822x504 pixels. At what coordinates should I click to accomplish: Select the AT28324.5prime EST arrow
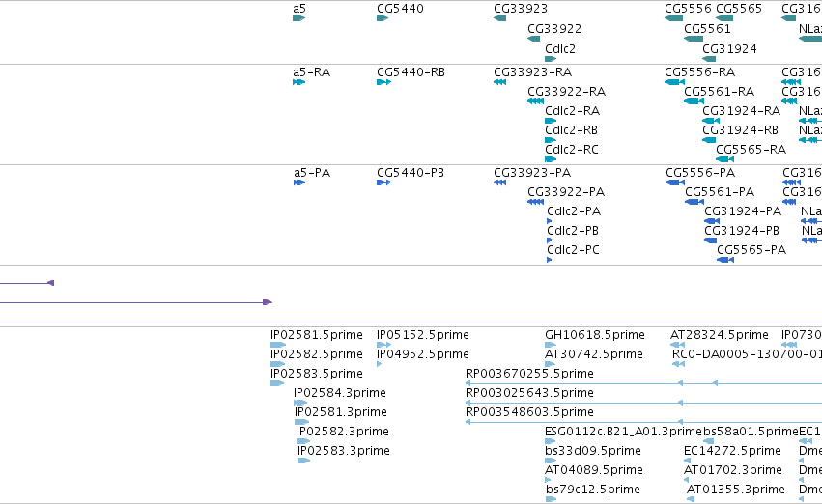tap(678, 345)
